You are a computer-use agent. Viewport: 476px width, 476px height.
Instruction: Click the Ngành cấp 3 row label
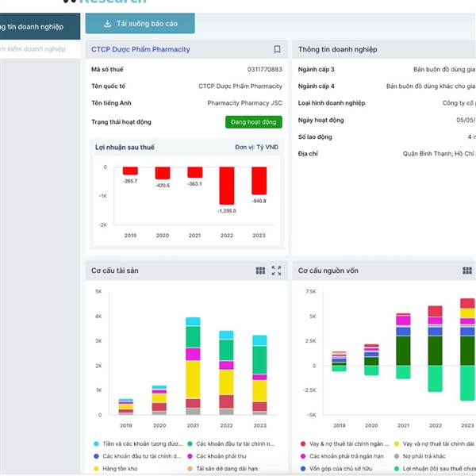(x=316, y=69)
